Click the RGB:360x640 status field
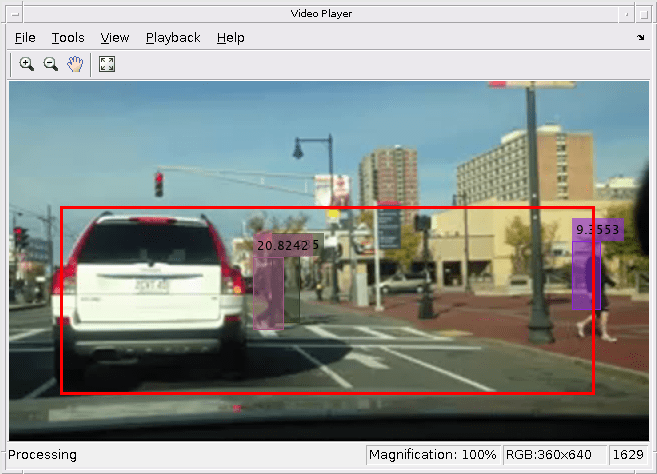This screenshot has width=657, height=474. [554, 455]
